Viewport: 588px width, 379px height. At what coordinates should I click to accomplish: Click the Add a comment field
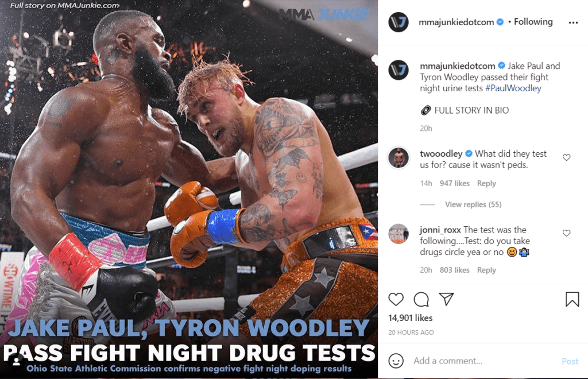click(x=483, y=361)
